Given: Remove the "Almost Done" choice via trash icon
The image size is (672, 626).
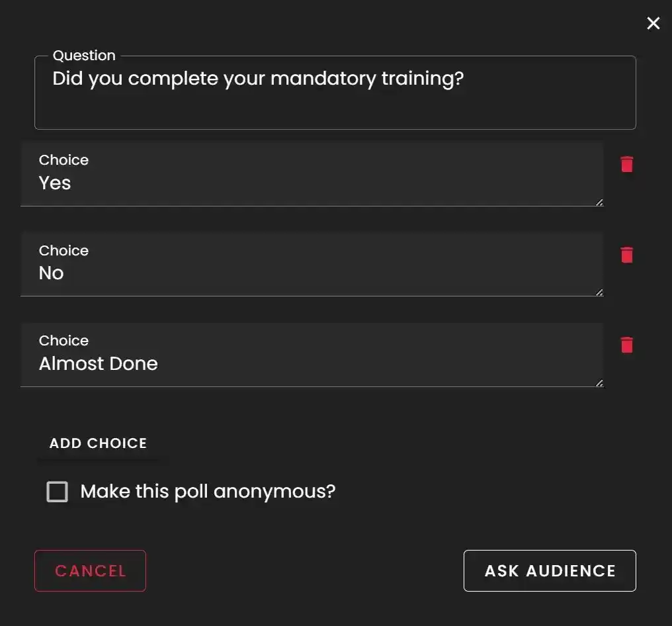Looking at the screenshot, I should pos(626,344).
